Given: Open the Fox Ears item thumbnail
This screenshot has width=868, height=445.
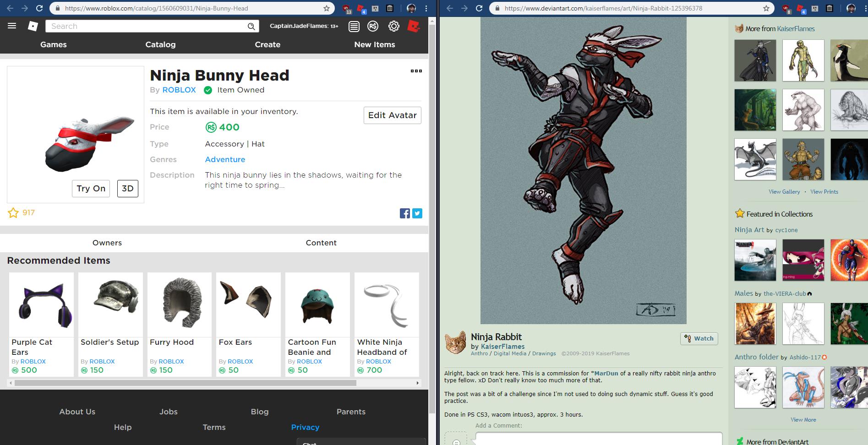Looking at the screenshot, I should coord(248,305).
